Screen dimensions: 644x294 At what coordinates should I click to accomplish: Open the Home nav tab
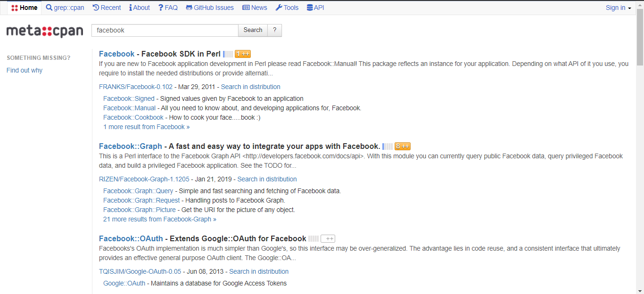(24, 8)
